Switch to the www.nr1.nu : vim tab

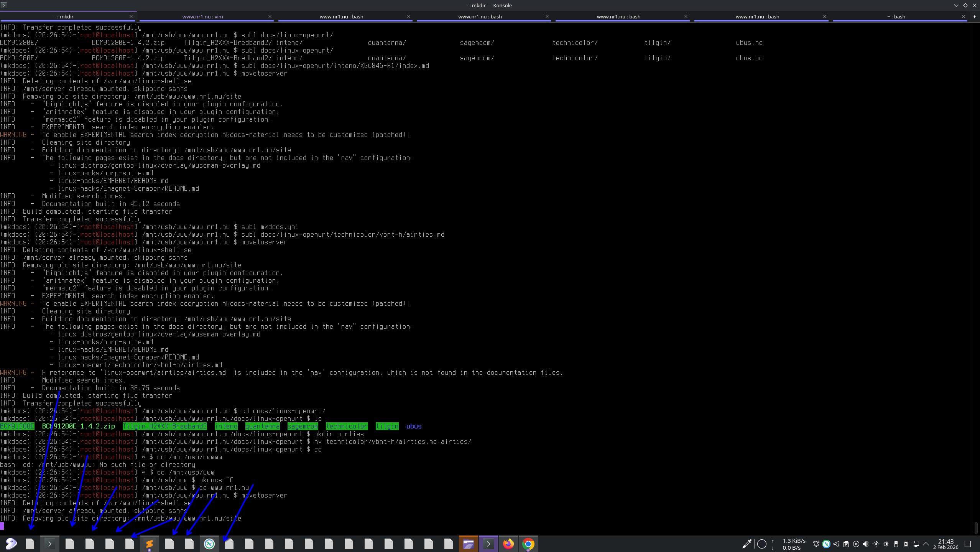tap(202, 16)
